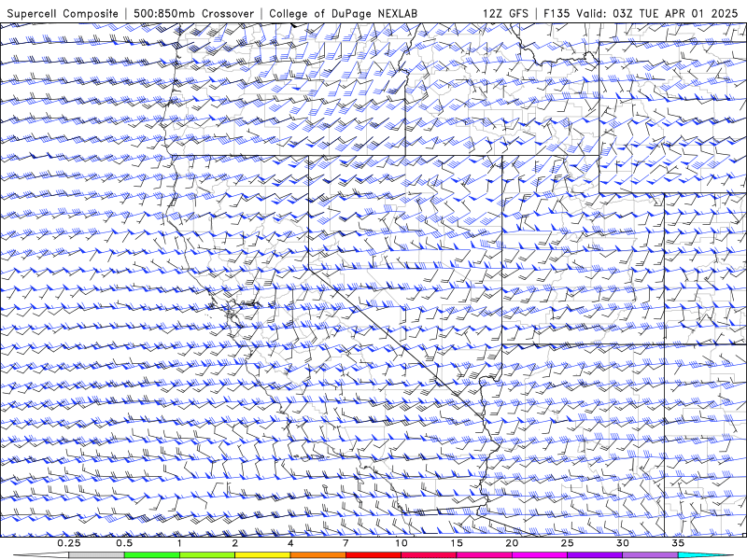
Task: Click the 'Supercell Composite' title text
Action: coord(63,13)
